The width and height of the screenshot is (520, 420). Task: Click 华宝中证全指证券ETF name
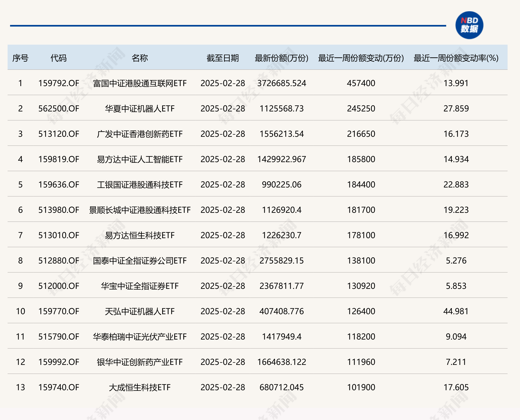[140, 286]
